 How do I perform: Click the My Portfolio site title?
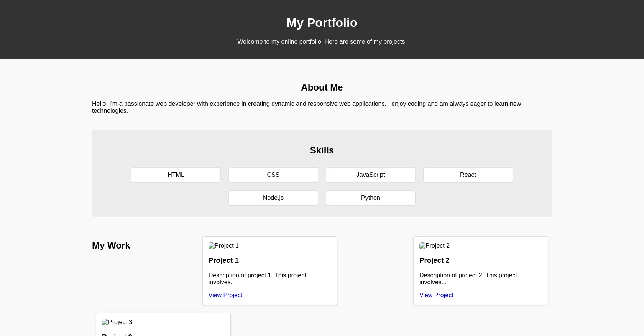(x=322, y=23)
